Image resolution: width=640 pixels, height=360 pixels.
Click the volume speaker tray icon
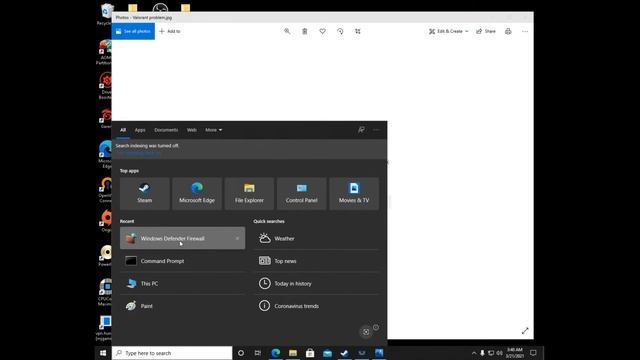(x=500, y=353)
